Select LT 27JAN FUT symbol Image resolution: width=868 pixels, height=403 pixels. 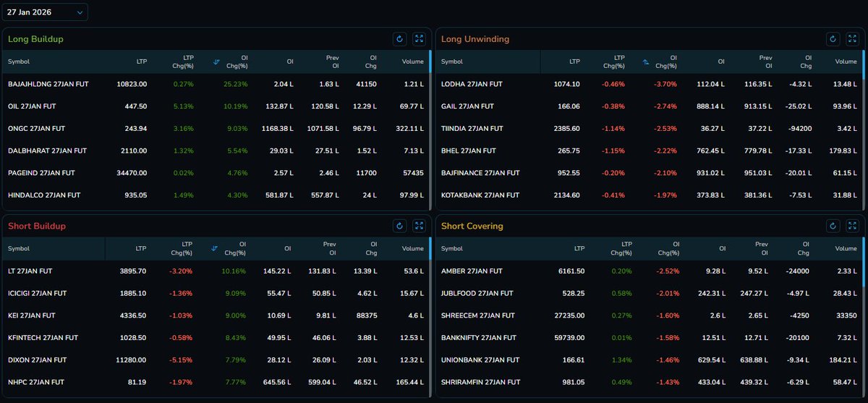tap(30, 271)
